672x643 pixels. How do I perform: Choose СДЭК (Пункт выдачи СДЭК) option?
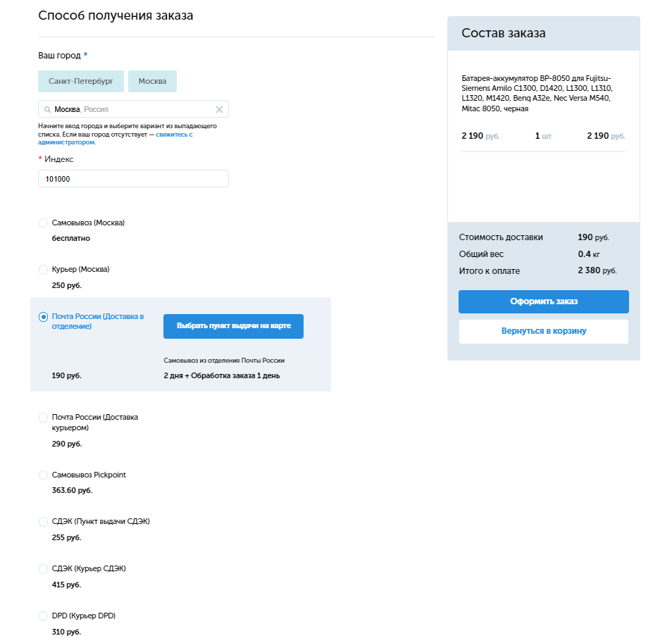point(43,522)
